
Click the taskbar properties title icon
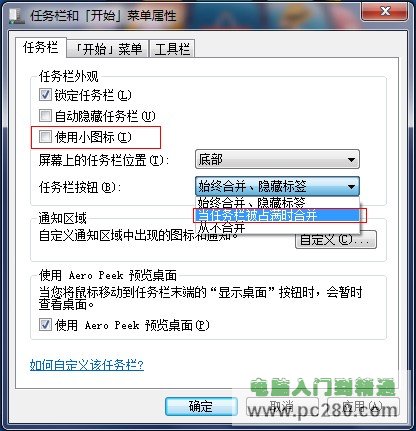[17, 16]
